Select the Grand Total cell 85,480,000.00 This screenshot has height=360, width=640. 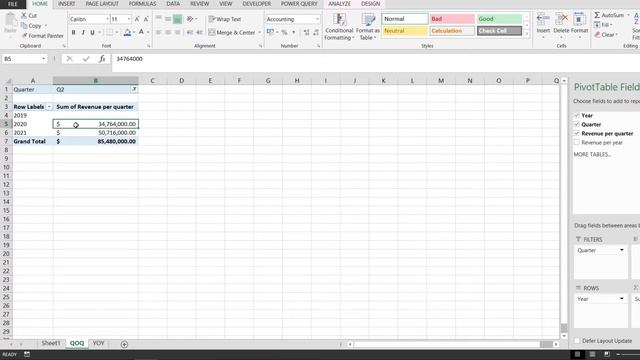(96, 141)
